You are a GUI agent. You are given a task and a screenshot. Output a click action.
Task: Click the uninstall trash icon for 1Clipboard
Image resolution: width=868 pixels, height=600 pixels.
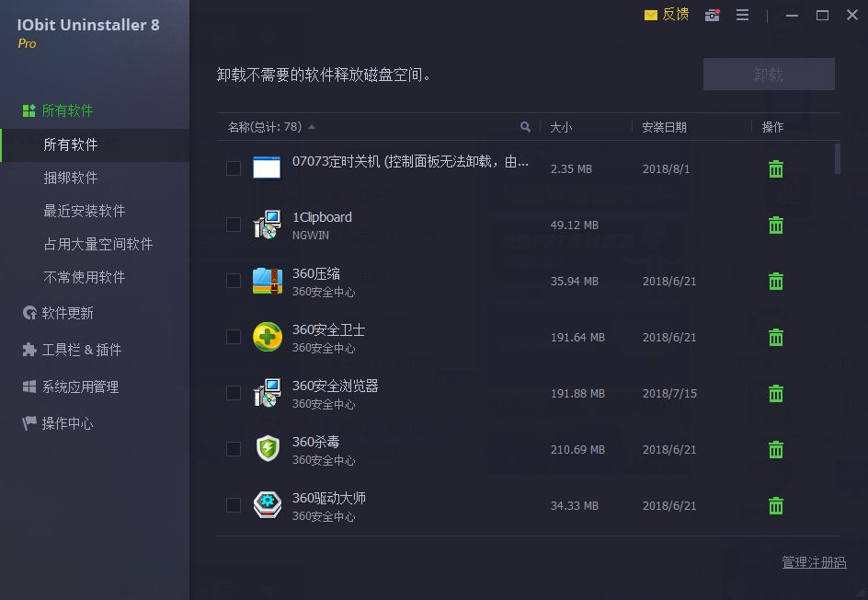click(775, 225)
